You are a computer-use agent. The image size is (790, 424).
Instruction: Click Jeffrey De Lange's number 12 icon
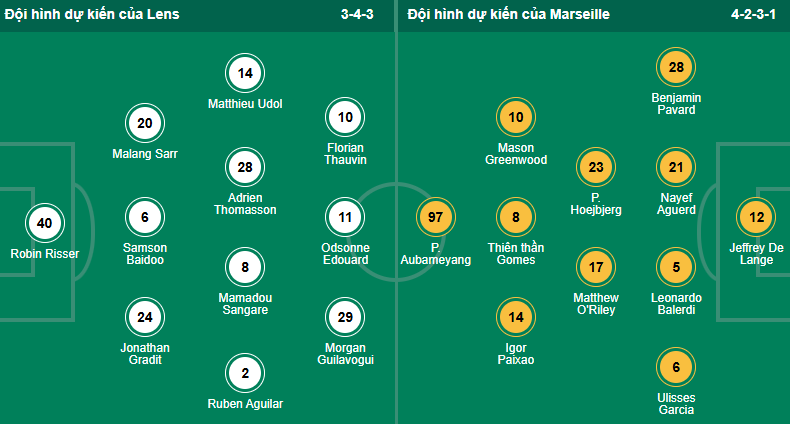click(756, 217)
